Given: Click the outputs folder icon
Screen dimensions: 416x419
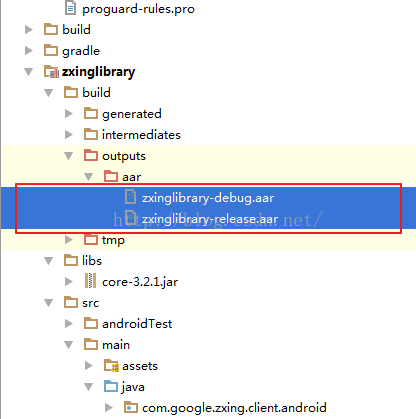Looking at the screenshot, I should coord(91,155).
